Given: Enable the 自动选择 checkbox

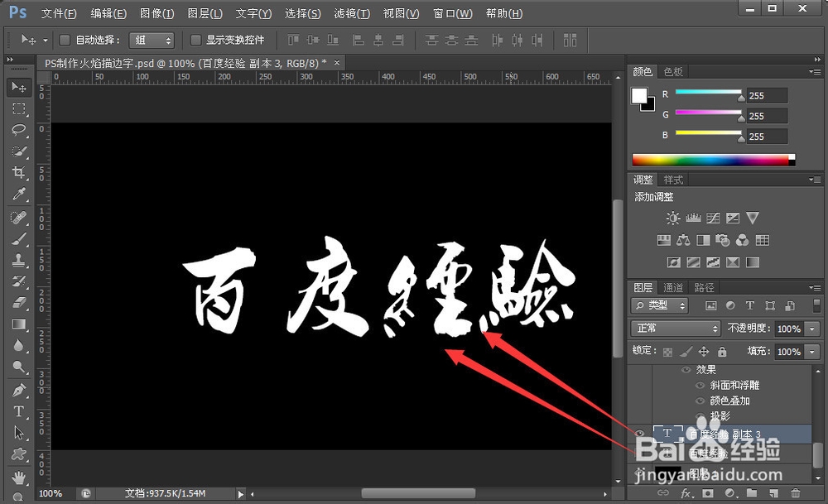Looking at the screenshot, I should 65,40.
